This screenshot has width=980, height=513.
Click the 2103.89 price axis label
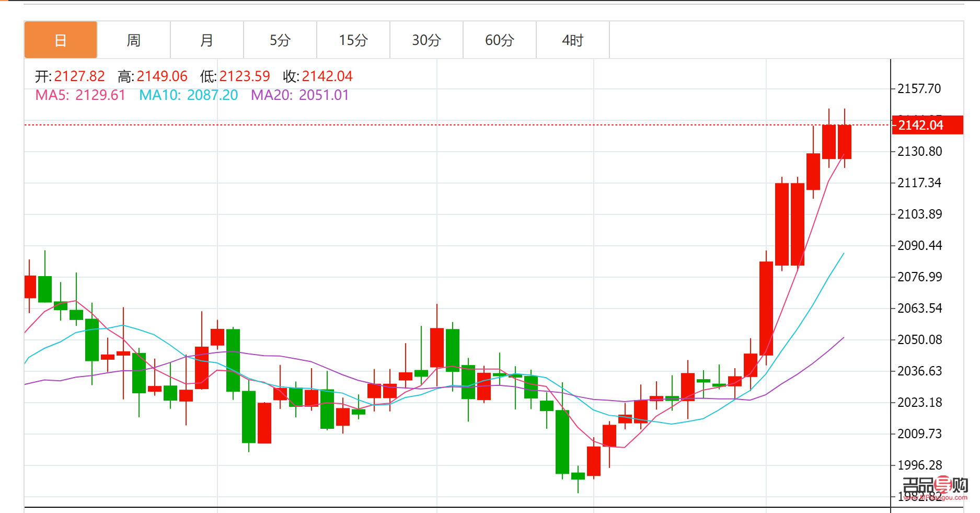pyautogui.click(x=920, y=214)
